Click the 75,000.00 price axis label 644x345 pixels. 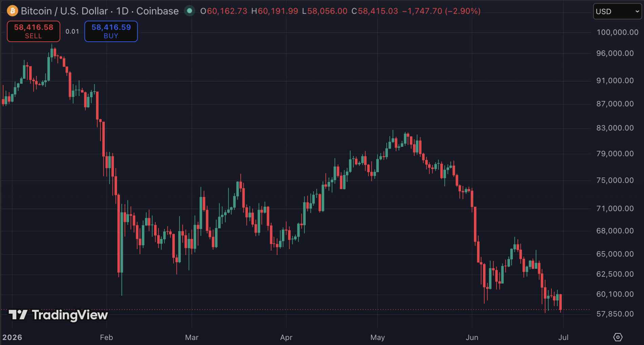pos(615,180)
